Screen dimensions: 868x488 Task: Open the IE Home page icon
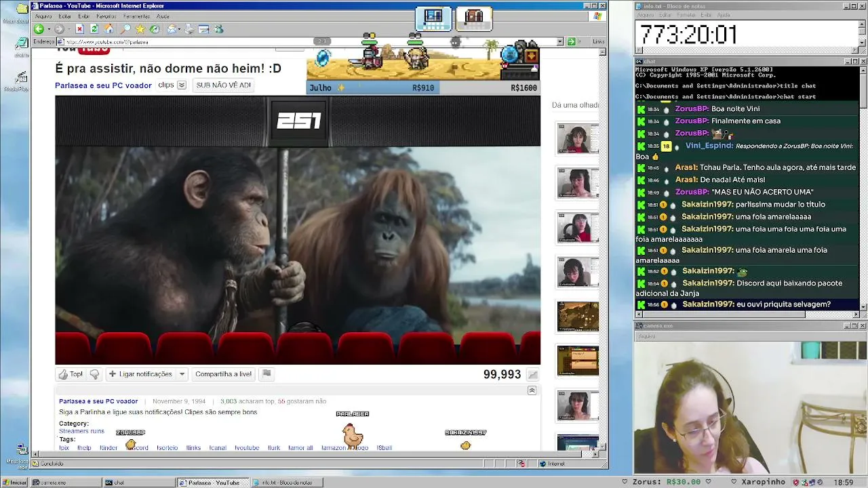click(109, 29)
